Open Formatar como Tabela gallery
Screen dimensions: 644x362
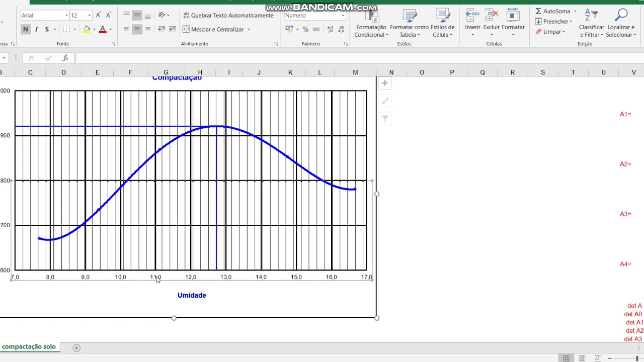pos(409,24)
